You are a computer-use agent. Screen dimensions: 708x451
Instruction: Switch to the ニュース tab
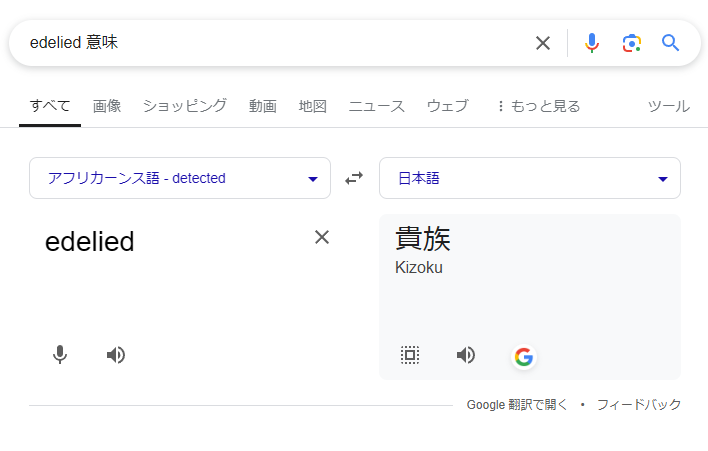click(377, 107)
